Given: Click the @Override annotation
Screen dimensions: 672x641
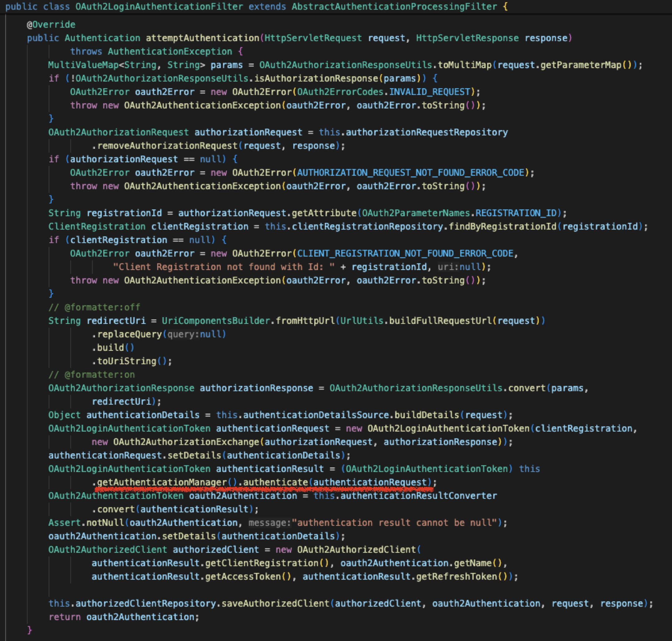Looking at the screenshot, I should pos(51,25).
